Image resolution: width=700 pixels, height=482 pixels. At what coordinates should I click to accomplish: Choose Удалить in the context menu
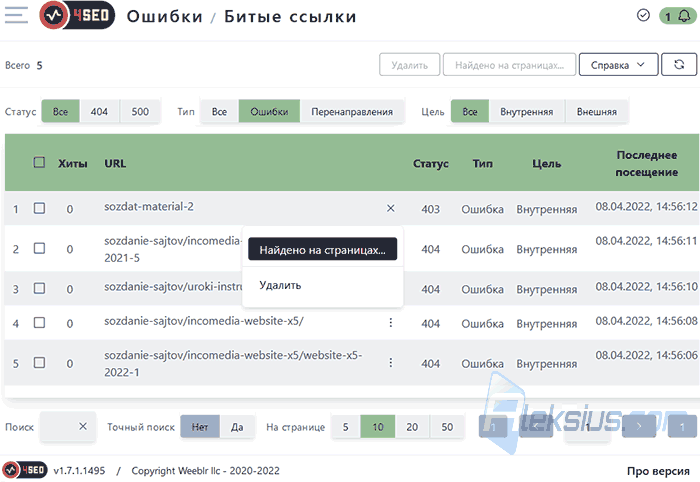click(280, 285)
